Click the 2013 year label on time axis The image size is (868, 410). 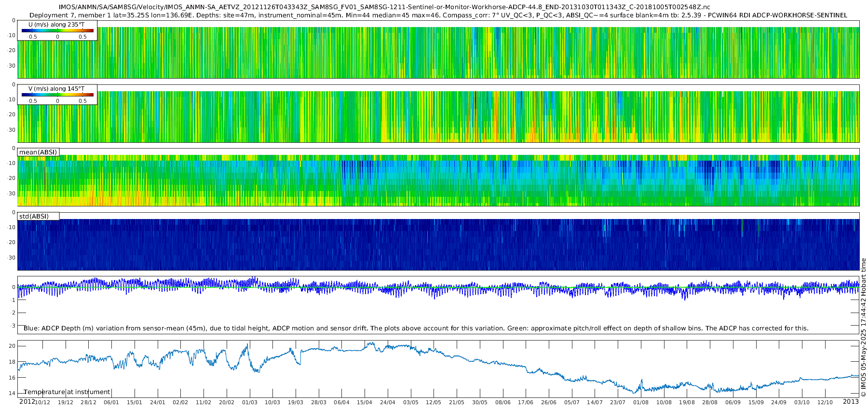851,402
